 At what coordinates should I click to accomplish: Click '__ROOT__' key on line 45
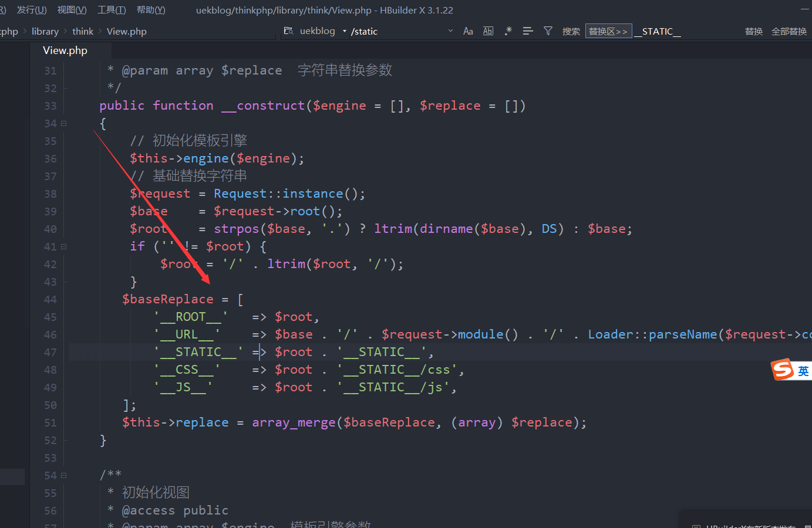(x=191, y=317)
